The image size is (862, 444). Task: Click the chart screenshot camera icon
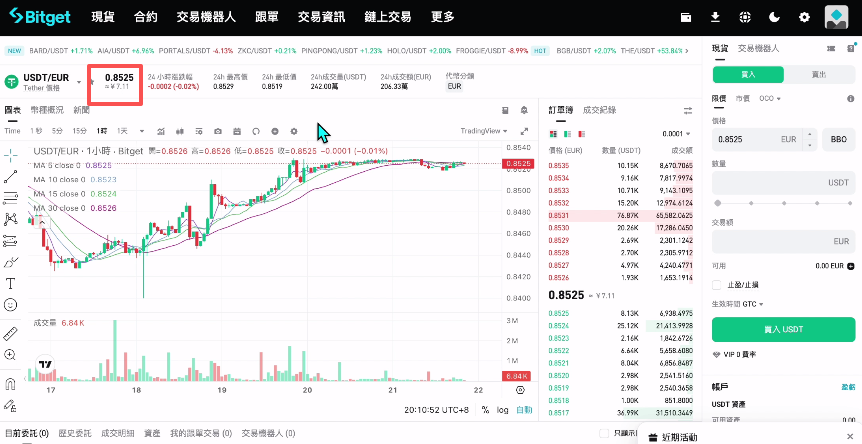[218, 131]
